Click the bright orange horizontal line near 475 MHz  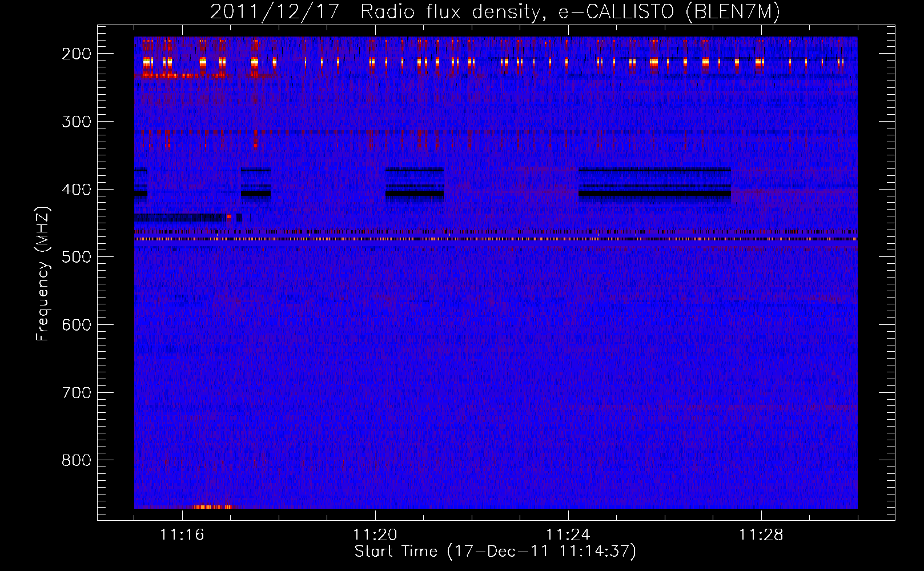[496, 239]
